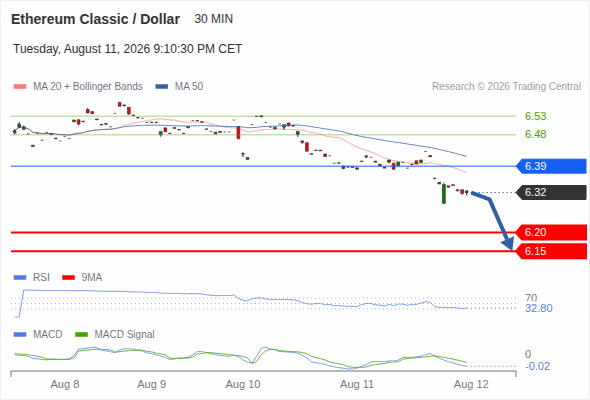Screen dimensions: 590x400
Task: Click the blue 6.39 pivot price tag
Action: click(x=551, y=166)
